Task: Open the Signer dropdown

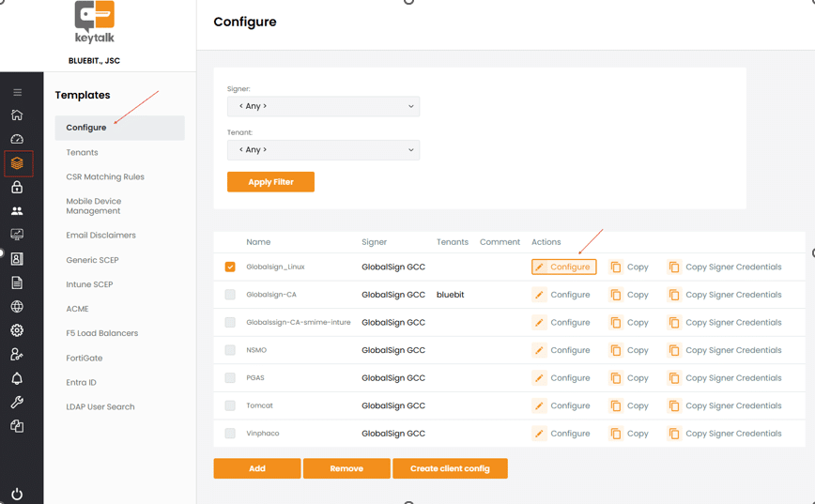Action: [323, 107]
